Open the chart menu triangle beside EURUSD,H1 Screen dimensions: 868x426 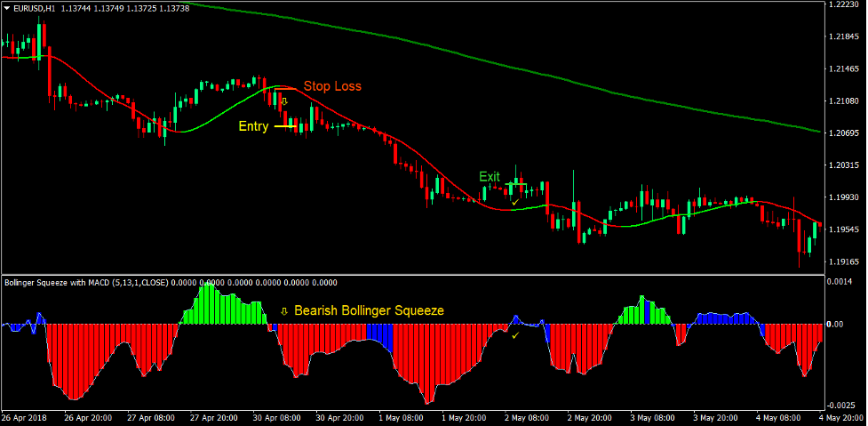6,8
